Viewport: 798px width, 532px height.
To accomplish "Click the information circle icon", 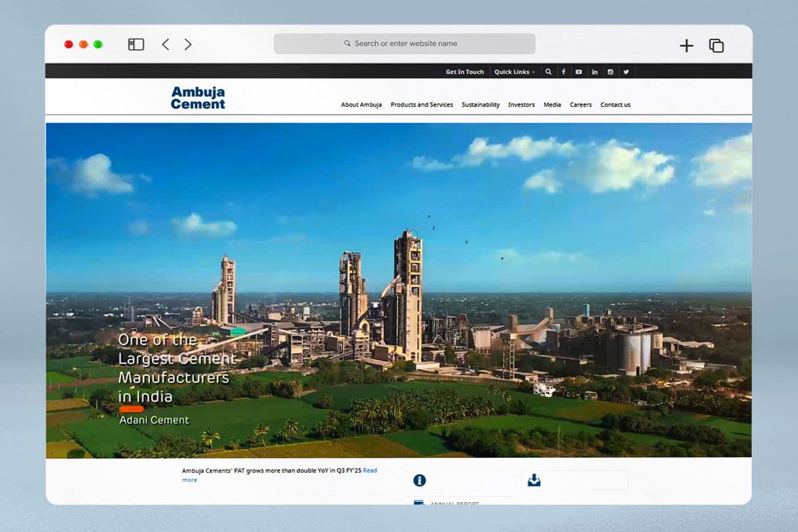I will (419, 480).
